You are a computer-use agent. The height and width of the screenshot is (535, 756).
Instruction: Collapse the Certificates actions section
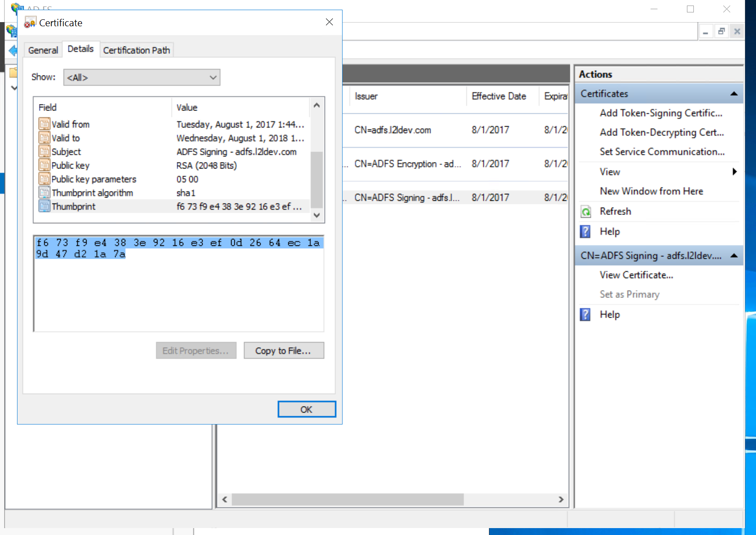pos(734,93)
